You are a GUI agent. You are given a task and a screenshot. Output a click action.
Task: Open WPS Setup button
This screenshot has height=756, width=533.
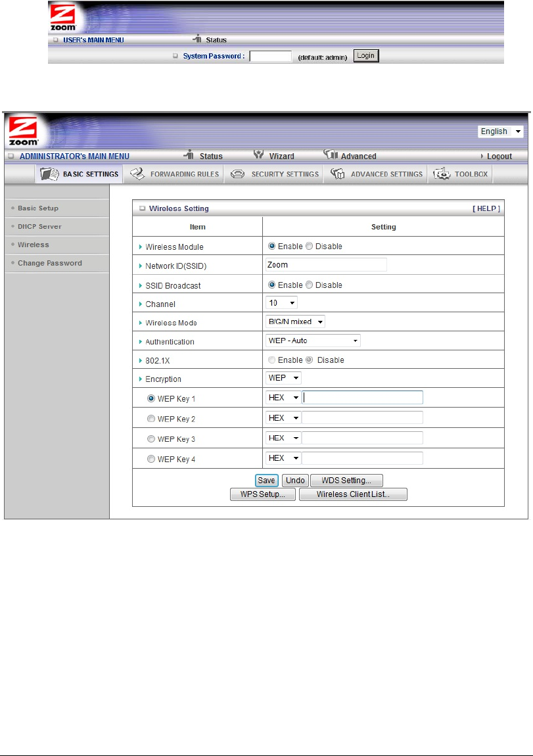[263, 494]
